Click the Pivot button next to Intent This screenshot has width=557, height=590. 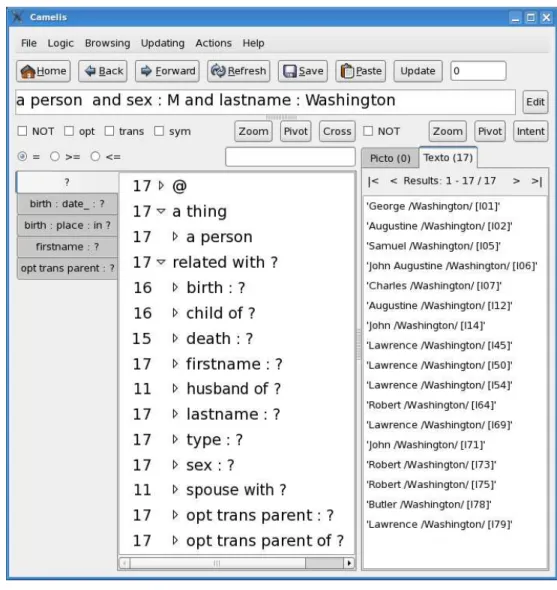490,131
